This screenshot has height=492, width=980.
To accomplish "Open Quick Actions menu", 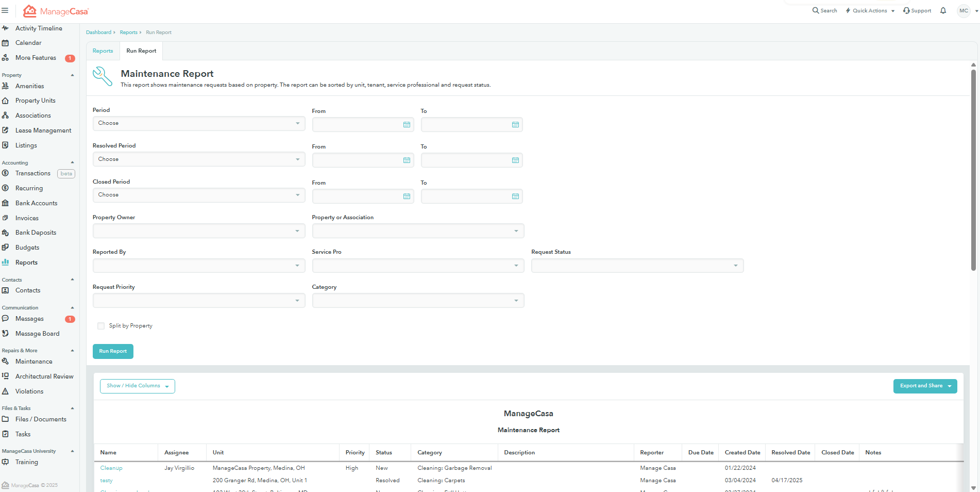I will click(x=870, y=11).
